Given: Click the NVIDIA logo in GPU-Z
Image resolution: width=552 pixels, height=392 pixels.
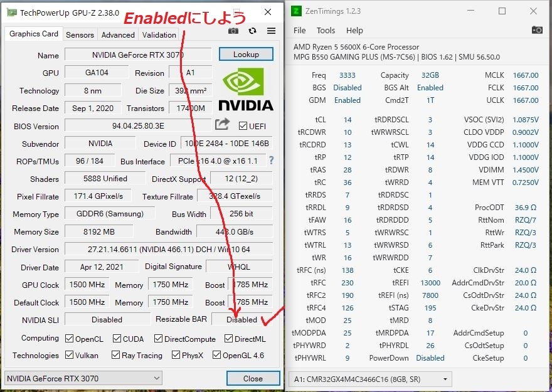Looking at the screenshot, I should tap(246, 89).
